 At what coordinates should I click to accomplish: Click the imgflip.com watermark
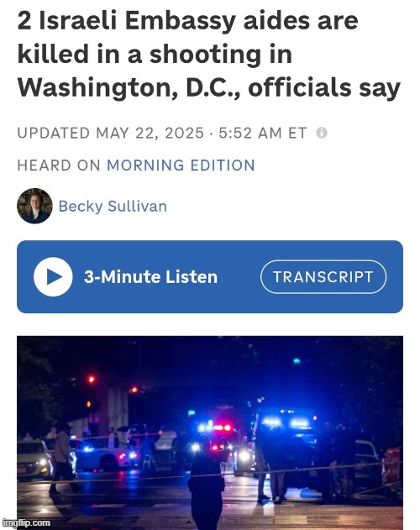26,522
